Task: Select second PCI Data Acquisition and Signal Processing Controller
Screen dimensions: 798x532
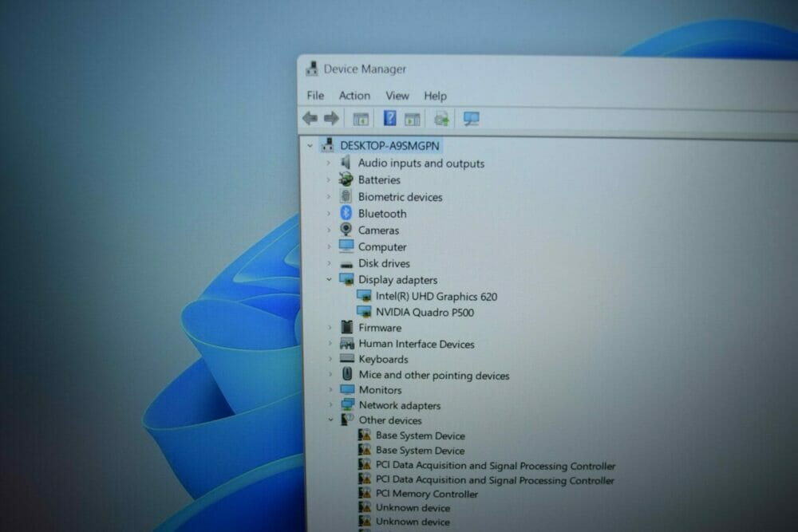Action: 495,479
